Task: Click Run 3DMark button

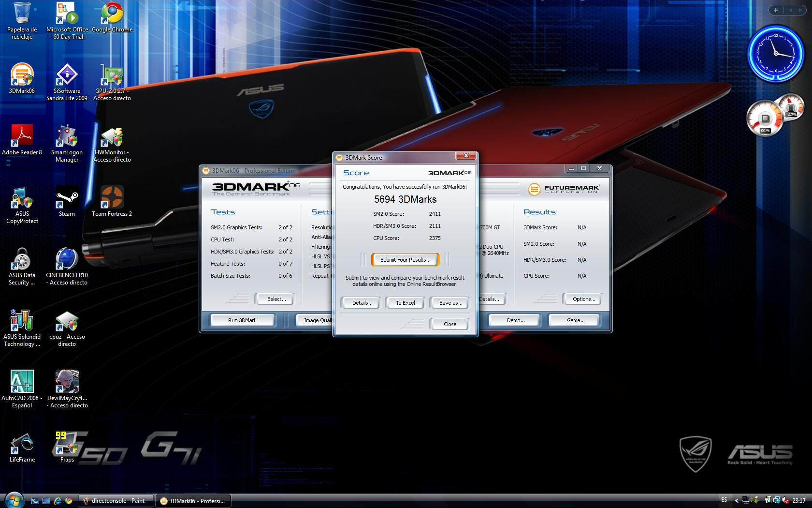Action: click(x=242, y=320)
